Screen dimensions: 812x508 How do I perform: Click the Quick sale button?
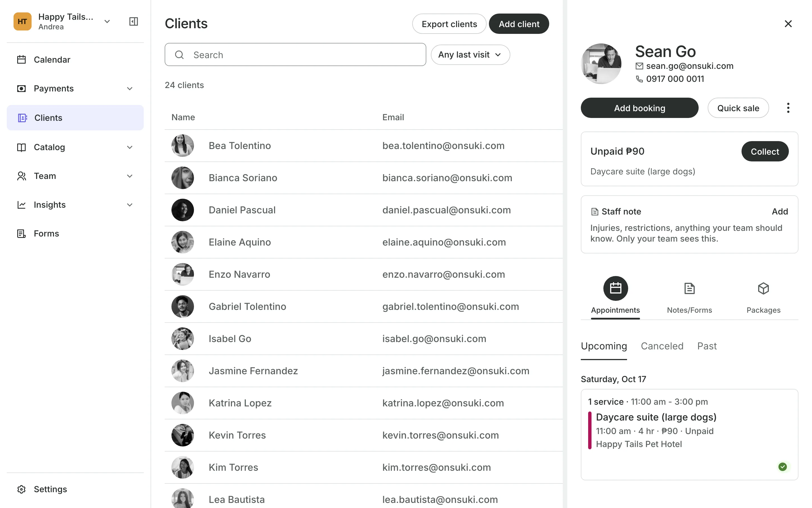point(738,108)
